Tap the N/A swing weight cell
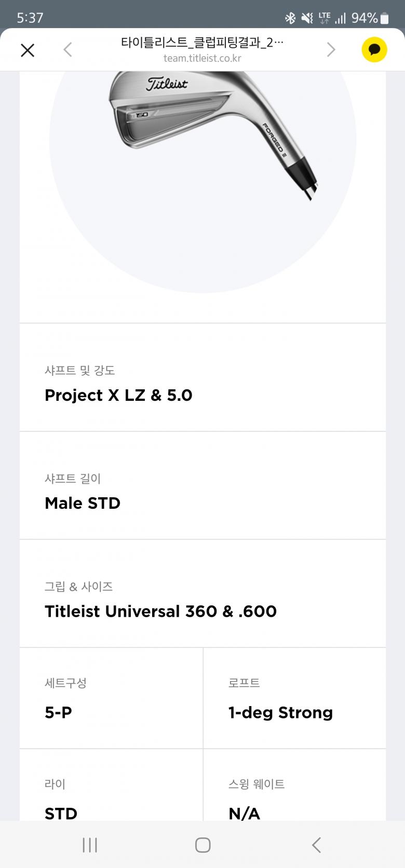Screen dimensions: 405x868 click(x=294, y=799)
